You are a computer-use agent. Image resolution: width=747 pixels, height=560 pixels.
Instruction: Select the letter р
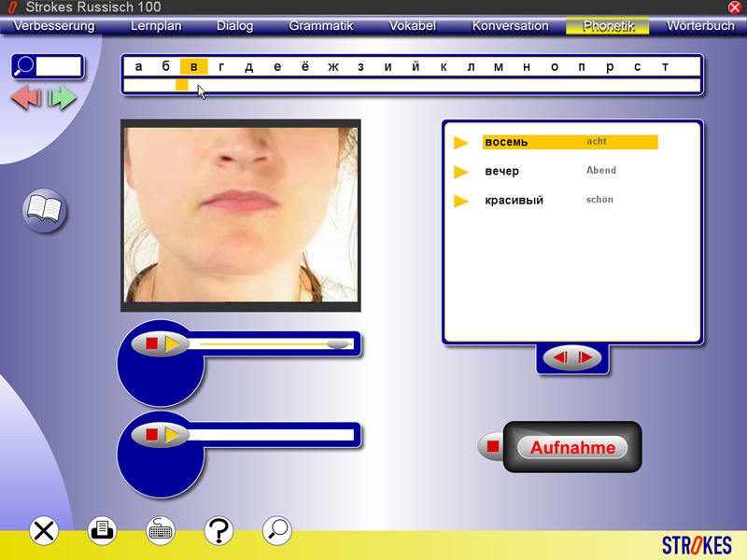[x=610, y=66]
